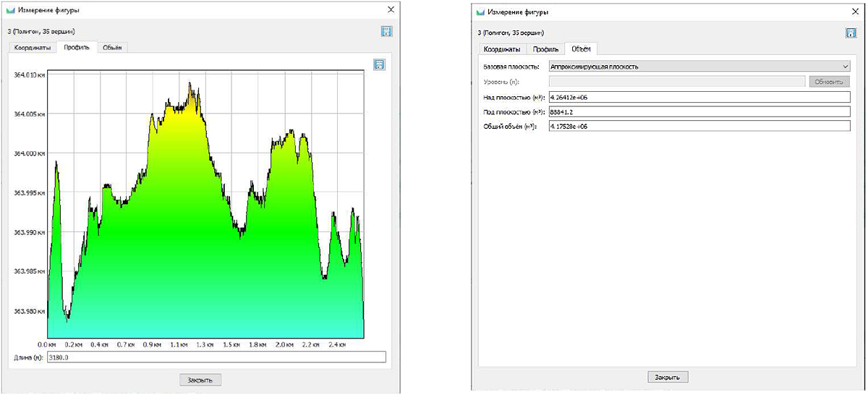
Task: Click the app logo icon in right window title
Action: pyautogui.click(x=480, y=12)
